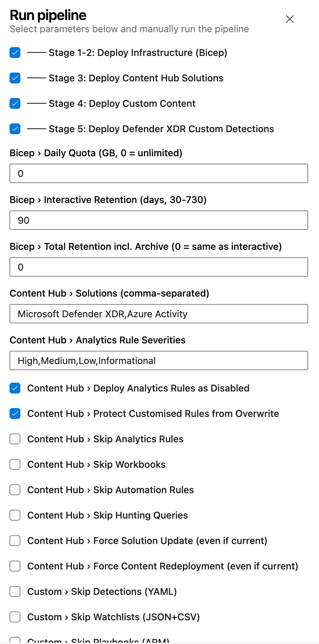The width and height of the screenshot is (319, 644).
Task: Check Force Content Redeployment option
Action: 15,566
